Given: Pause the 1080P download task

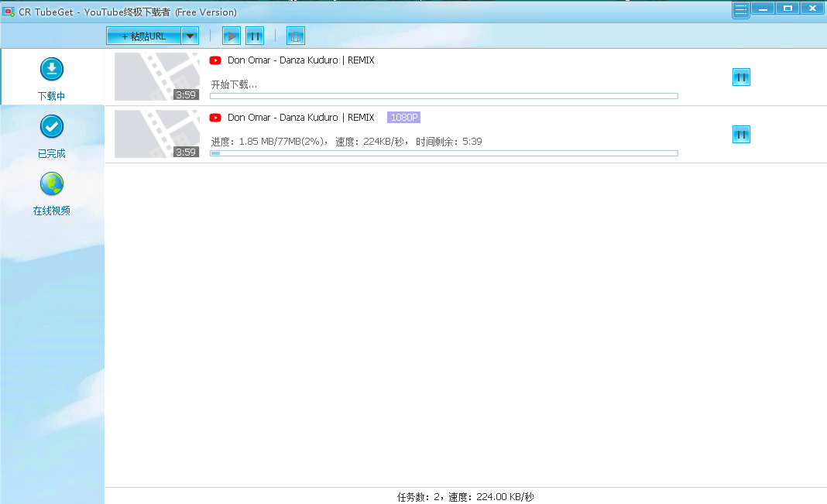Looking at the screenshot, I should point(741,135).
